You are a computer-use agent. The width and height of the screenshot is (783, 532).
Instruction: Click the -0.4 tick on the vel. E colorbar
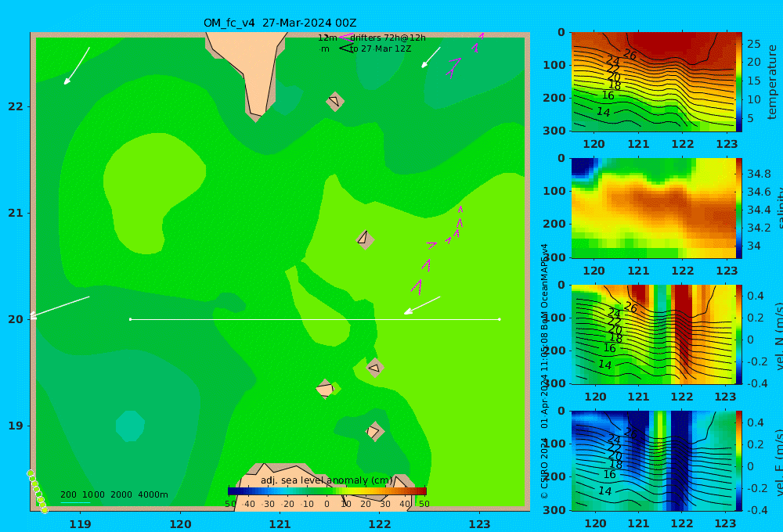757,509
